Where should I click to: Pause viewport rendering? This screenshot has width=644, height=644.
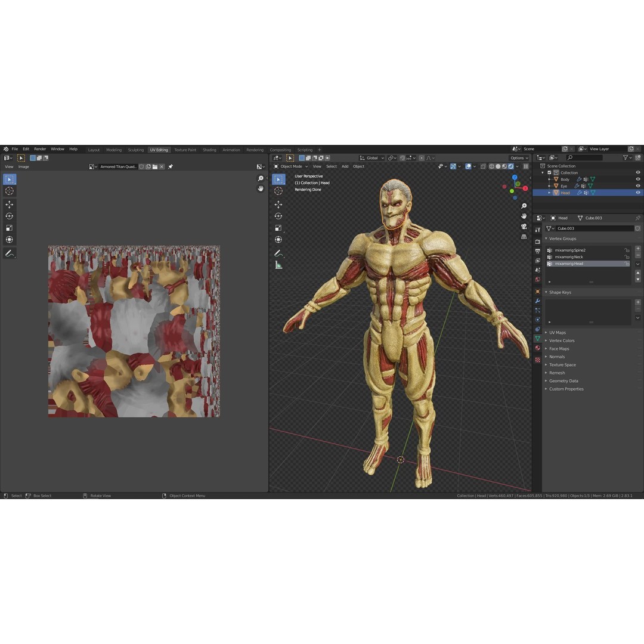526,166
